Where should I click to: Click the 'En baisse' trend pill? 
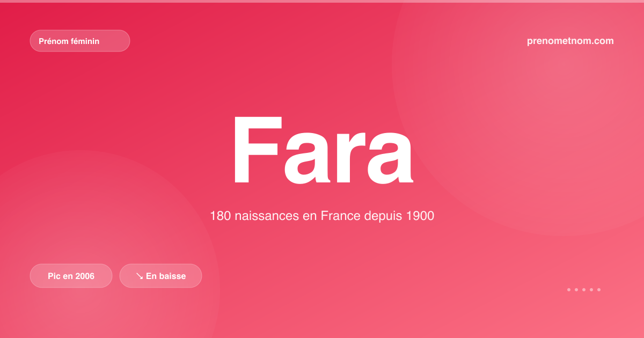(160, 276)
